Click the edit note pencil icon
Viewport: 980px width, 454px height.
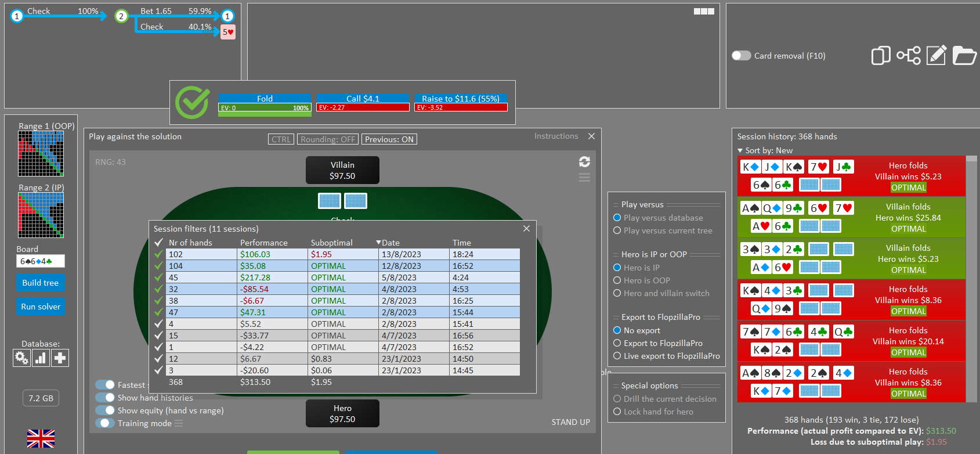coord(936,55)
